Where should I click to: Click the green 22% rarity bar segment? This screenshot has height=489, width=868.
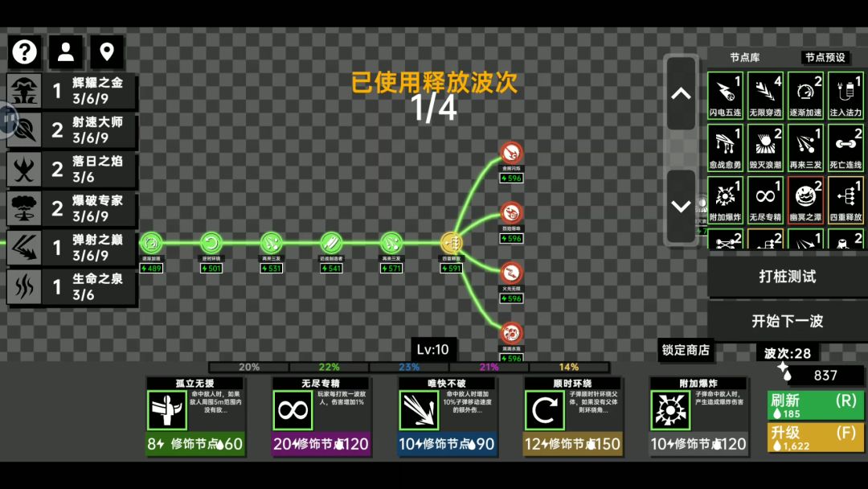(x=329, y=368)
